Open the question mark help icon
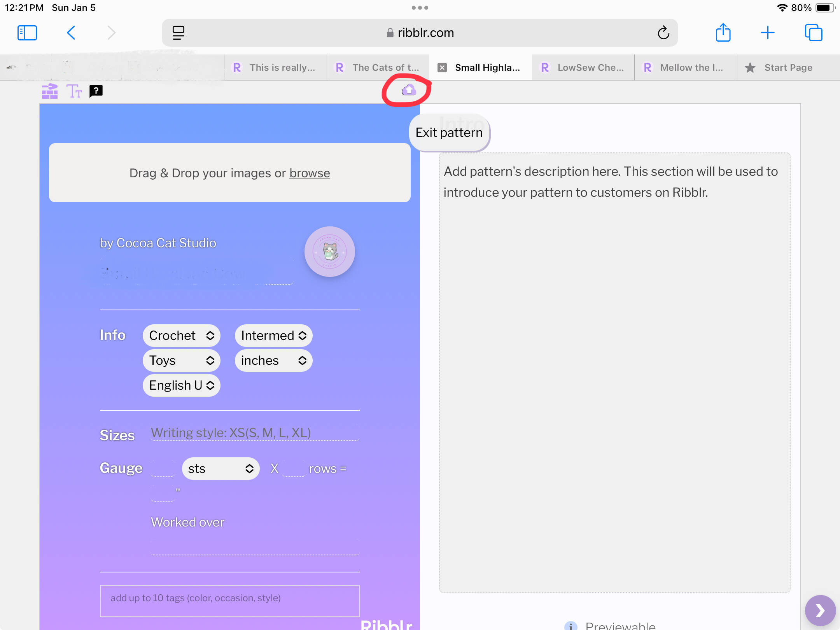This screenshot has height=630, width=840. click(x=96, y=91)
